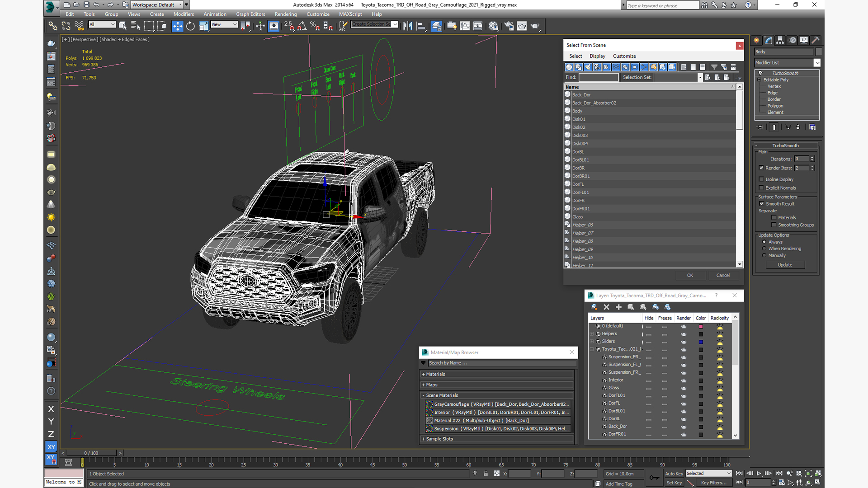Open the reference coordinate View dropdown

[x=224, y=24]
